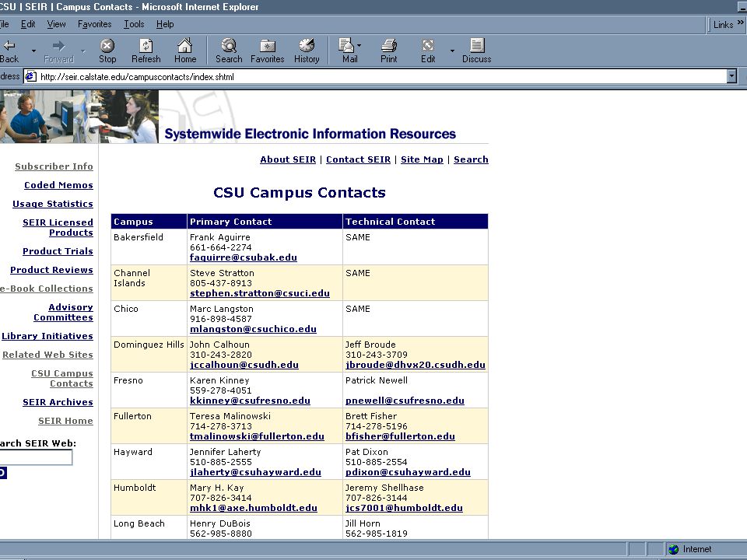Open the Back button history dropdown arrow
The width and height of the screenshot is (747, 560).
(x=33, y=51)
